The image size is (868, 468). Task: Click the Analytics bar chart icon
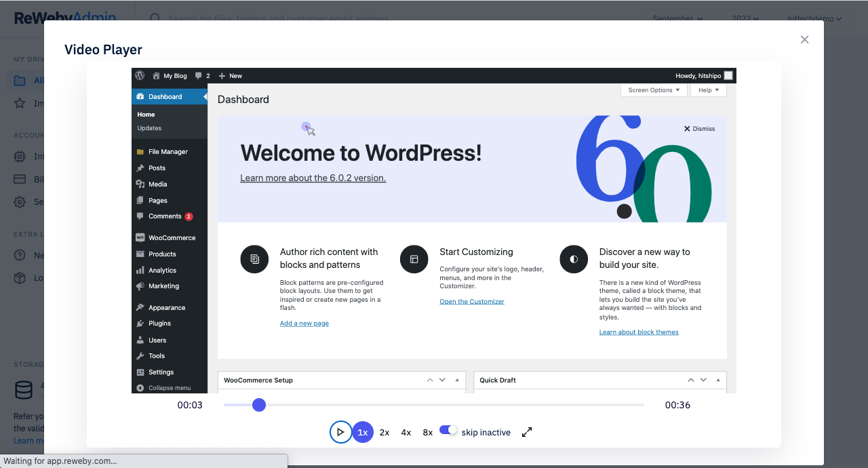click(x=140, y=271)
